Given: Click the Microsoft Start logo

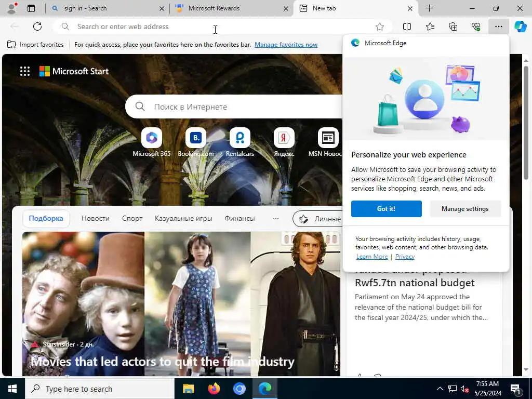Looking at the screenshot, I should [x=74, y=71].
